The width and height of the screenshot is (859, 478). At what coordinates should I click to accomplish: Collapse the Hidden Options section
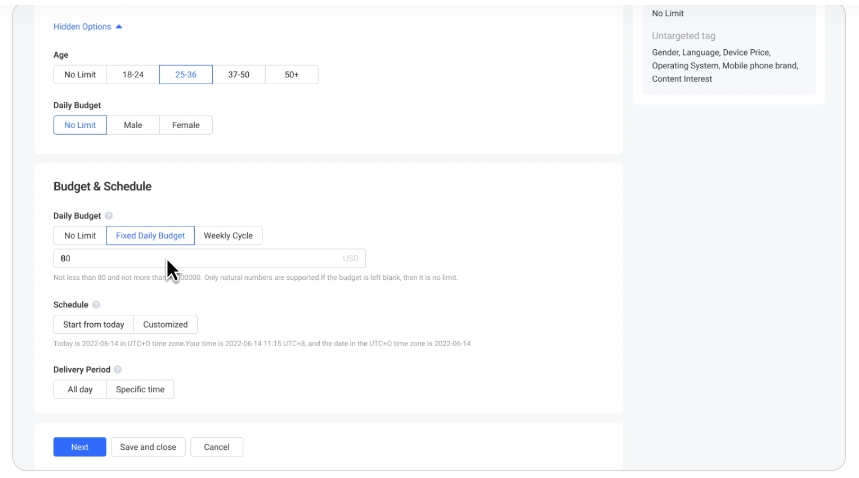click(x=87, y=27)
